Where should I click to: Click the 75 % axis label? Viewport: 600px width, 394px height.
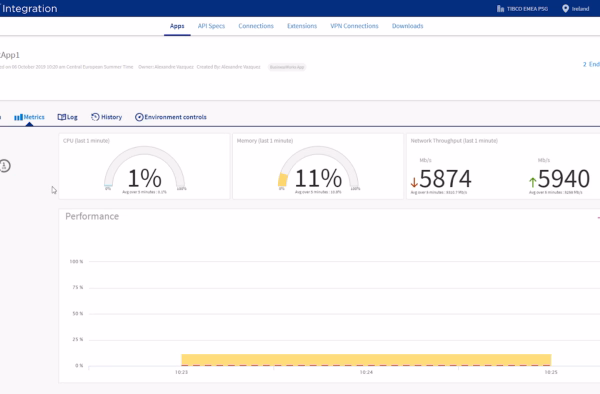point(78,288)
